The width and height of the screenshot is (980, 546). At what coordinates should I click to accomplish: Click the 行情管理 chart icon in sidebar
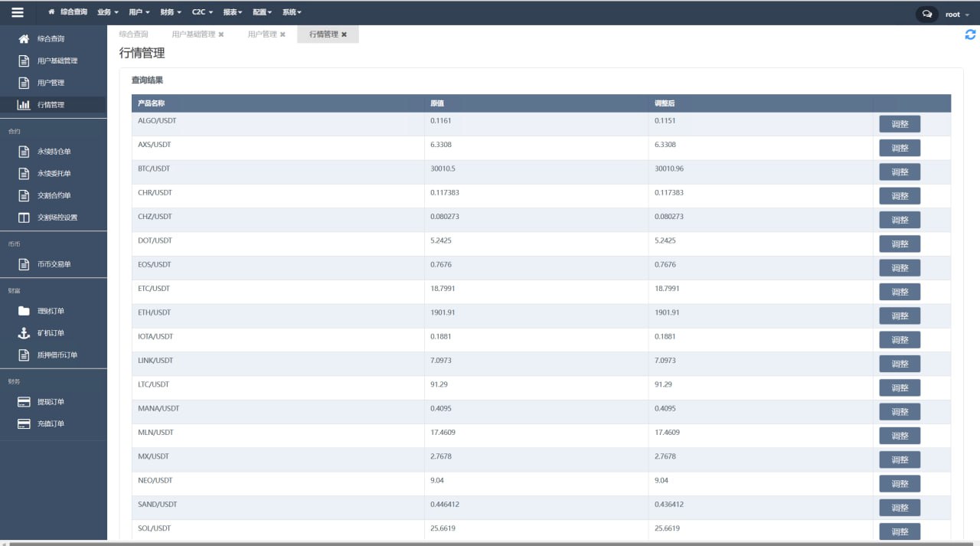coord(24,105)
